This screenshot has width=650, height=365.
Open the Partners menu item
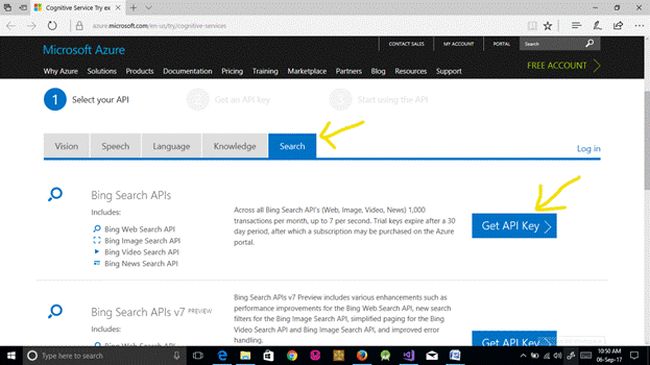tap(349, 71)
